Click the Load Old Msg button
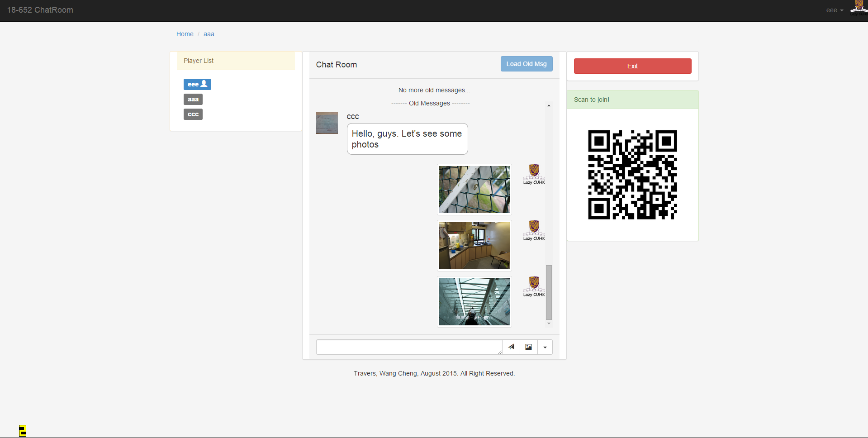 [x=526, y=64]
